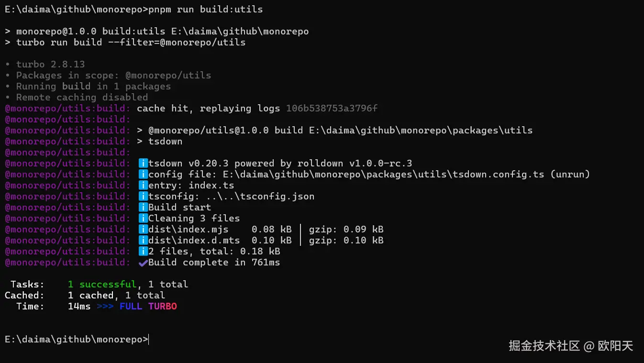The image size is (644, 363).
Task: Click info icon beside tsconfig line
Action: pos(143,197)
